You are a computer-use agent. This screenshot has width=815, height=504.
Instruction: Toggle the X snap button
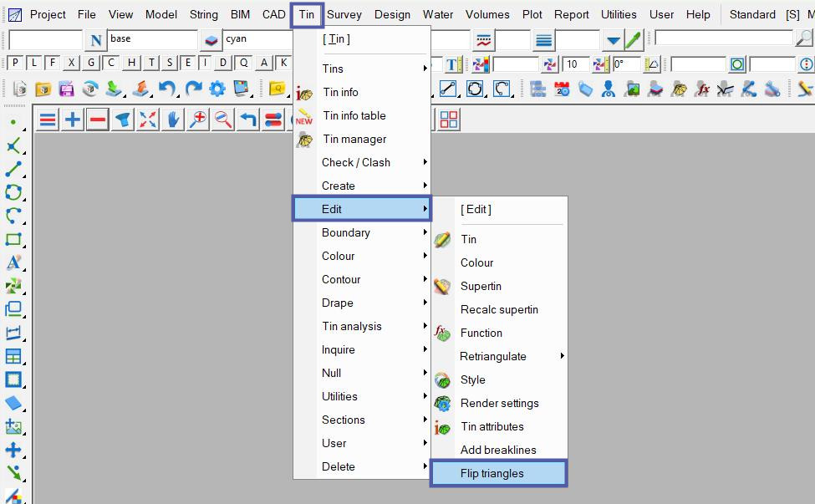[x=71, y=63]
